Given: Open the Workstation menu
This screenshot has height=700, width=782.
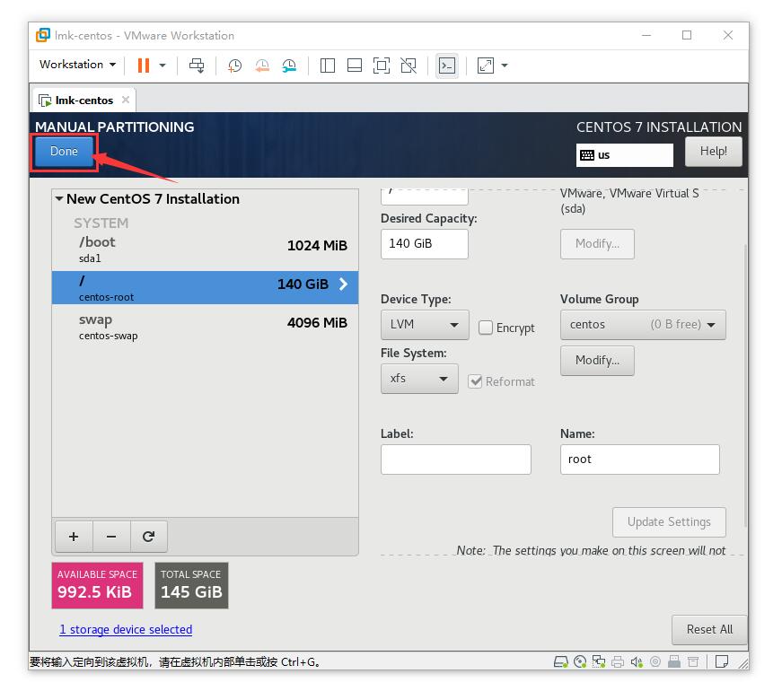Looking at the screenshot, I should point(78,65).
